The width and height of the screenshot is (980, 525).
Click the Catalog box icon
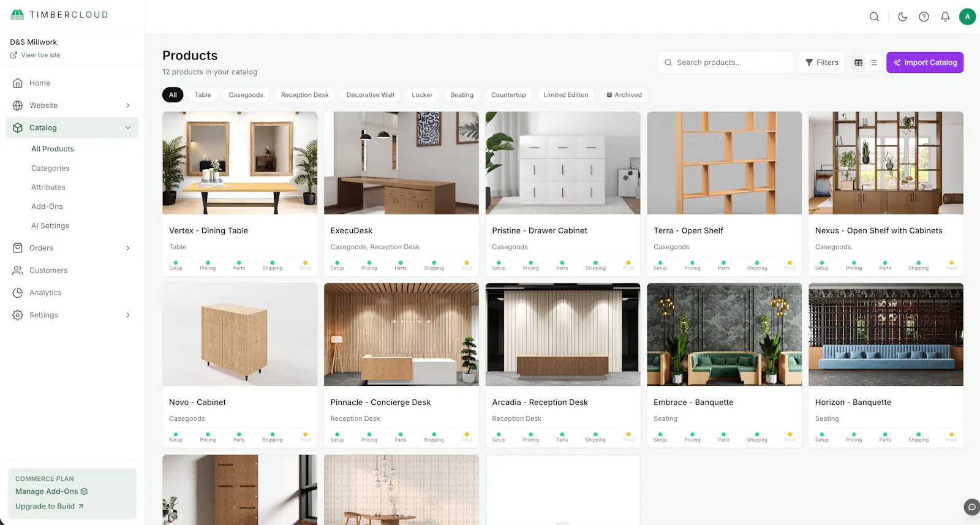18,127
